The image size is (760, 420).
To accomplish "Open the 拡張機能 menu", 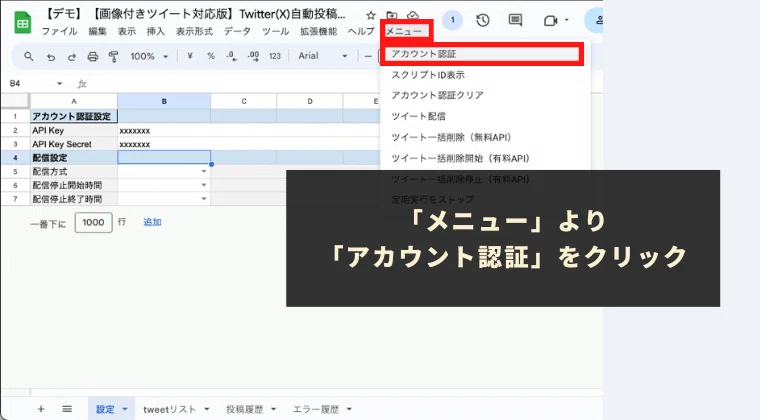I will [318, 31].
